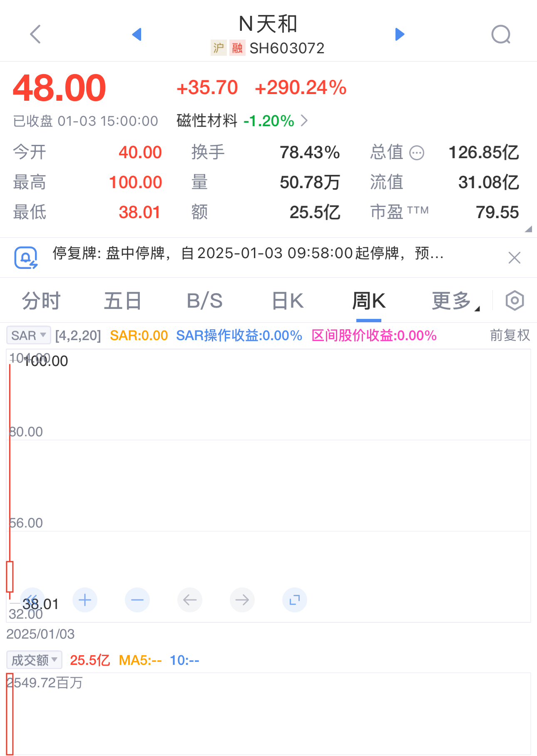Image resolution: width=537 pixels, height=756 pixels.
Task: Tap the 总值 info bubble icon
Action: point(417,153)
